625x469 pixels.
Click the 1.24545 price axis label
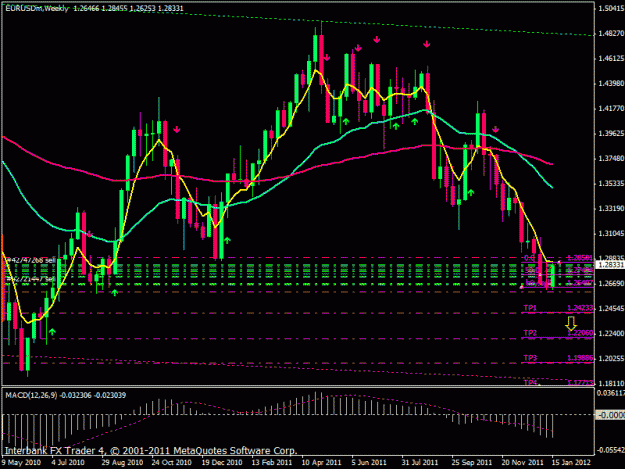pos(611,308)
